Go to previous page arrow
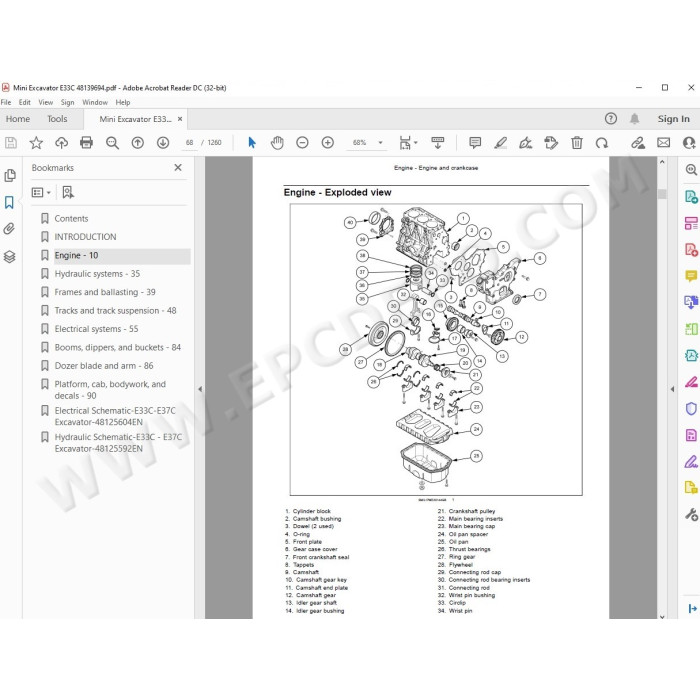This screenshot has height=700, width=700. coord(138,143)
